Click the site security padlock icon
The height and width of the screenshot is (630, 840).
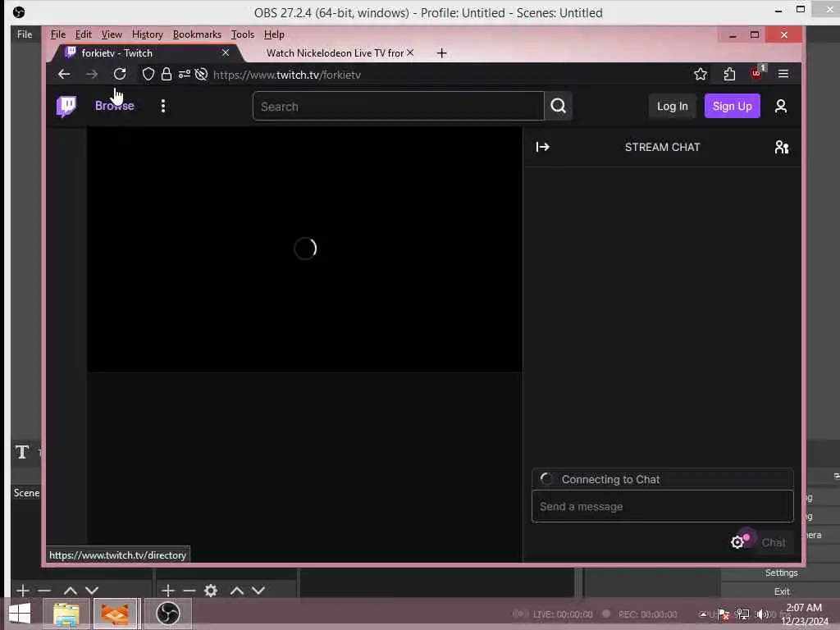pyautogui.click(x=166, y=74)
